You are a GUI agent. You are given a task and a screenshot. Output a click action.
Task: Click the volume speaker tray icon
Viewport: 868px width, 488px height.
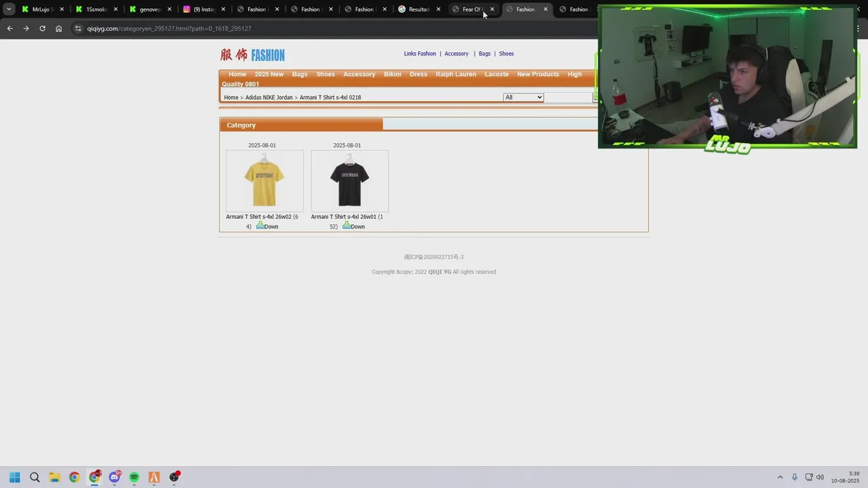pos(820,477)
